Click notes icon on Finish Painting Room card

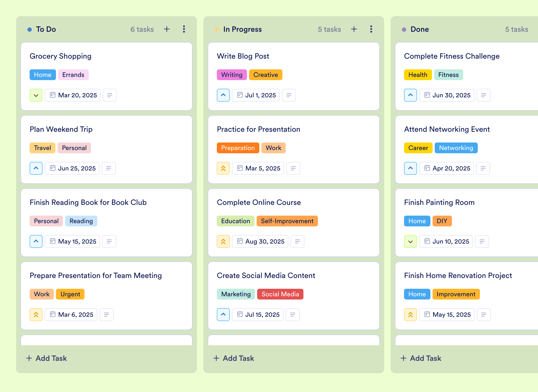tap(482, 241)
